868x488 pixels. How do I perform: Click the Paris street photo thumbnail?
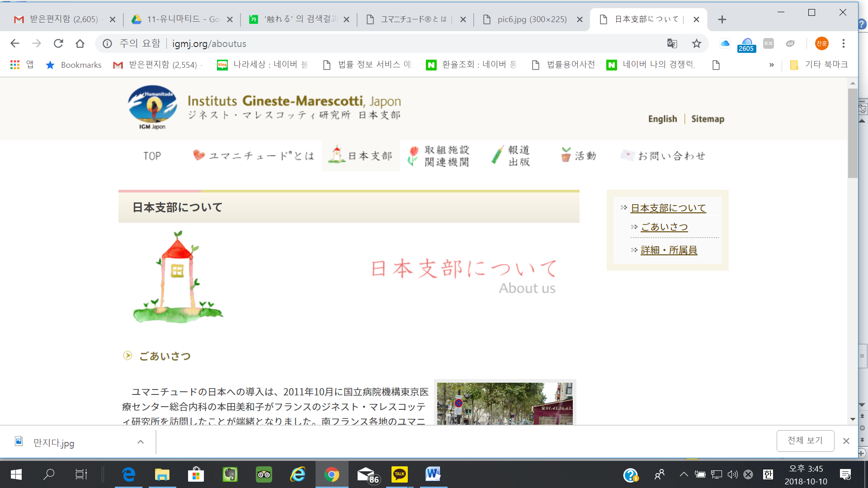click(x=505, y=404)
